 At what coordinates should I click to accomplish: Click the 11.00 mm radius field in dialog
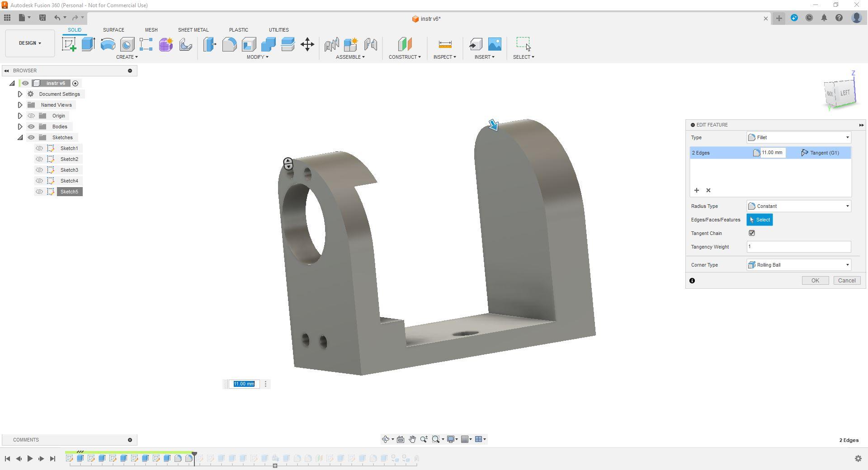pyautogui.click(x=773, y=153)
